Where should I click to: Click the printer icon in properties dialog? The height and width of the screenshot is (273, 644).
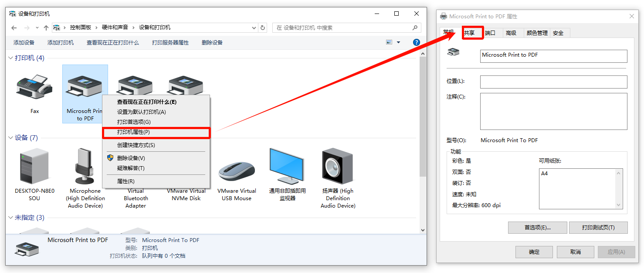click(453, 52)
